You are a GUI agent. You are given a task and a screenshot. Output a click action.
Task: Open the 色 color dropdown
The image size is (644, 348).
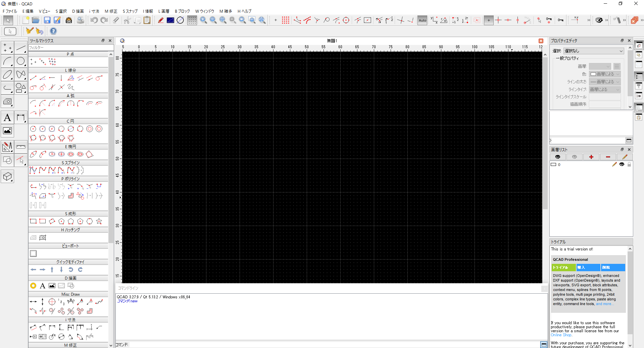pos(605,74)
